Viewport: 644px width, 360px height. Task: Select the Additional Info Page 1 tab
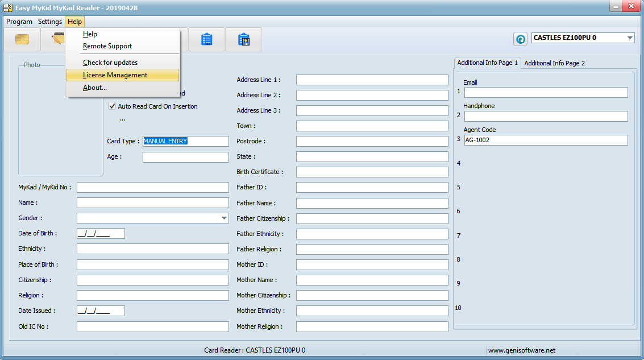tap(487, 63)
